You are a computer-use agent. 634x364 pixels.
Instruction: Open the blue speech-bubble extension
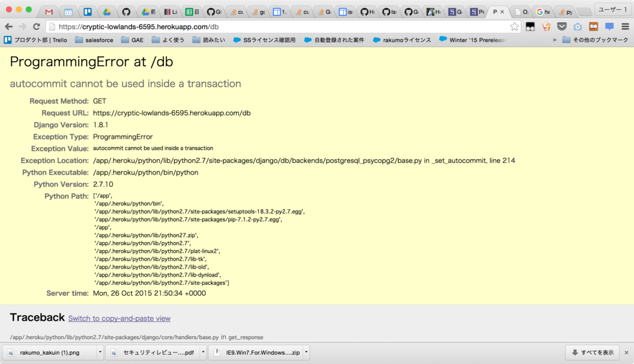point(609,27)
